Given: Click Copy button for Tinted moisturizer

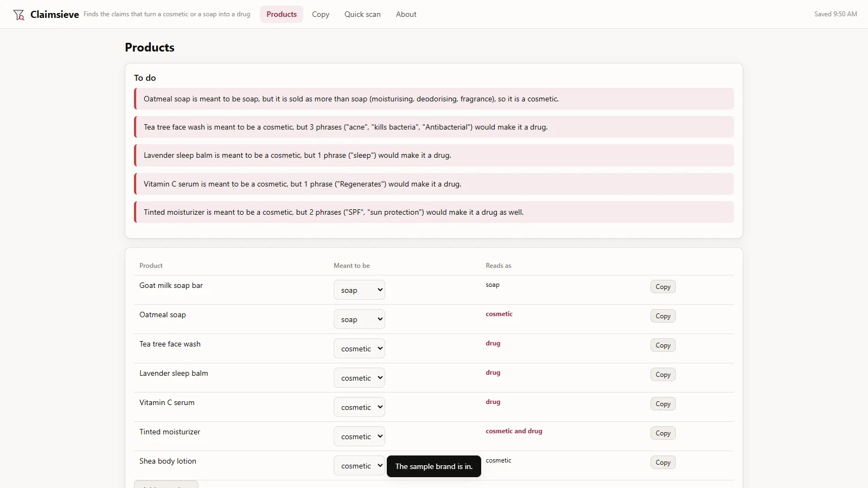Looking at the screenshot, I should [x=663, y=433].
